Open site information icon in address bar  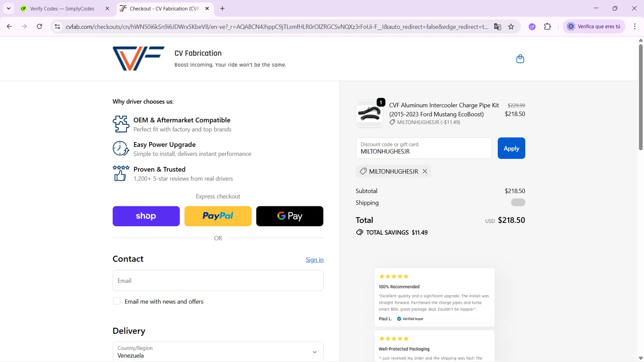[57, 27]
